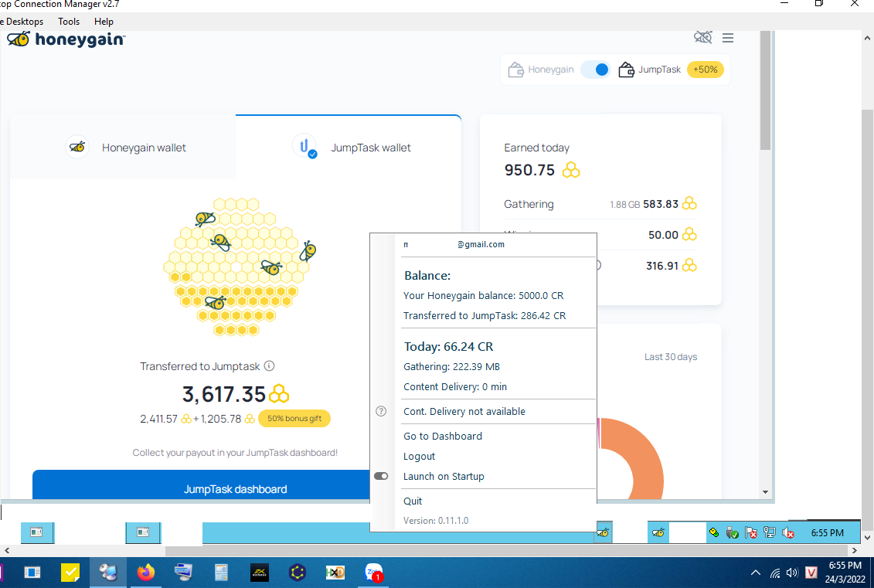Click the scroll down arrow of dashboard scrollbar
The width and height of the screenshot is (874, 588).
(x=765, y=491)
